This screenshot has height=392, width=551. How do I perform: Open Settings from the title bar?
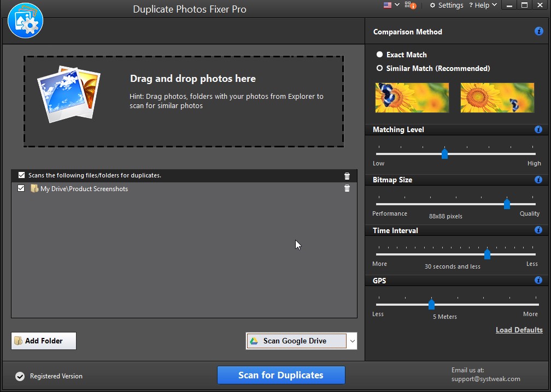(x=446, y=5)
